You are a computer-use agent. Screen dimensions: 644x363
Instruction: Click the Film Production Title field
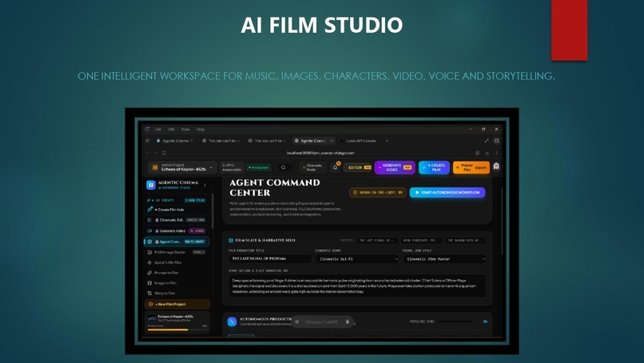(270, 258)
